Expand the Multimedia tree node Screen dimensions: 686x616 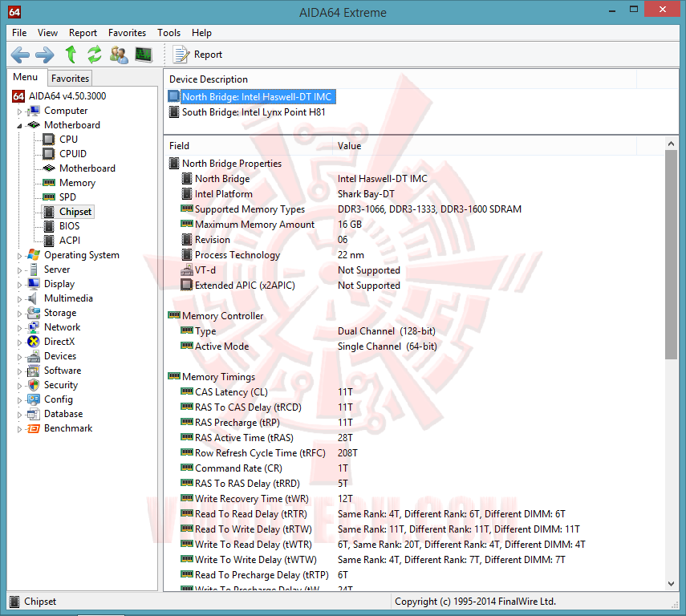point(19,299)
